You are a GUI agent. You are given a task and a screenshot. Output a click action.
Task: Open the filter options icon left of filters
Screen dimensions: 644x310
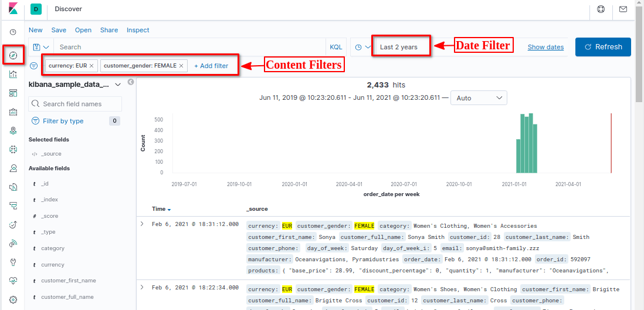tap(34, 65)
